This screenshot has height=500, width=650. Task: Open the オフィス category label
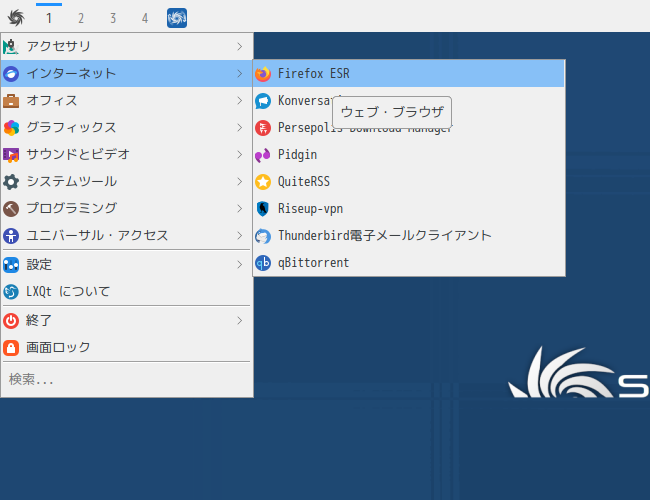[52, 101]
